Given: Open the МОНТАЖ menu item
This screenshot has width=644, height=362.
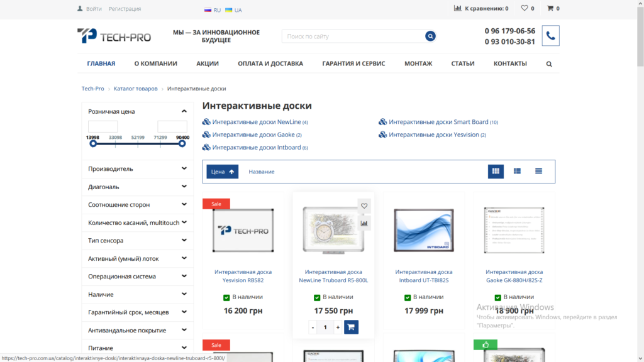Looking at the screenshot, I should 418,63.
